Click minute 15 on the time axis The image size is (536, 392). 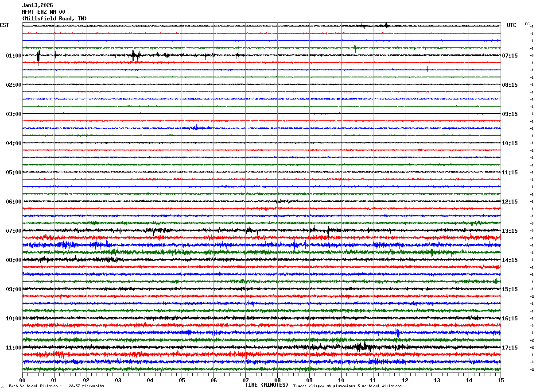(501, 380)
